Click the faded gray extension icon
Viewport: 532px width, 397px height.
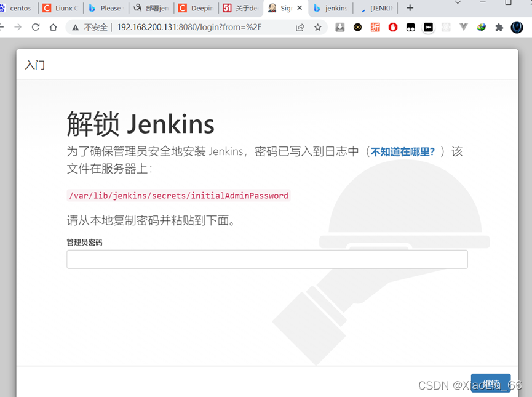446,27
